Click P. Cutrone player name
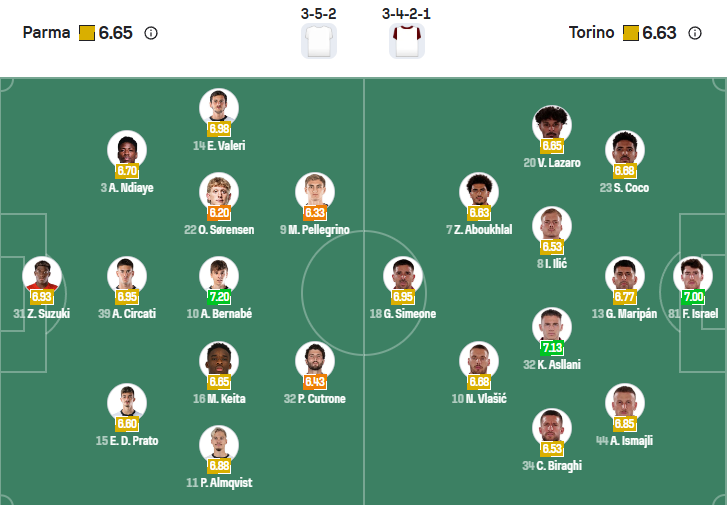The image size is (727, 505). (315, 399)
